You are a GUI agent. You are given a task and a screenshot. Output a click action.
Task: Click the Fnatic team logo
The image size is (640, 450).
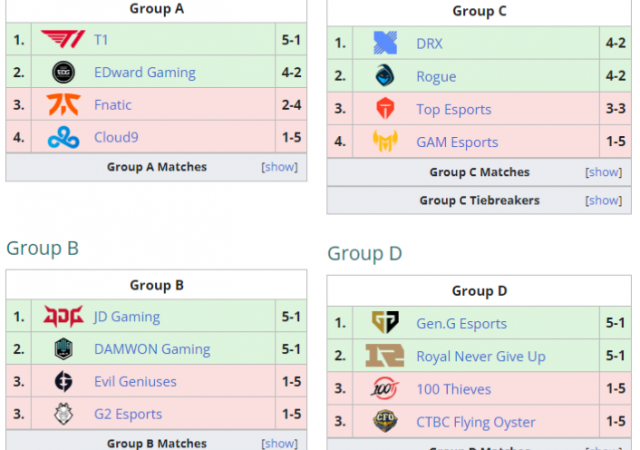pos(64,105)
